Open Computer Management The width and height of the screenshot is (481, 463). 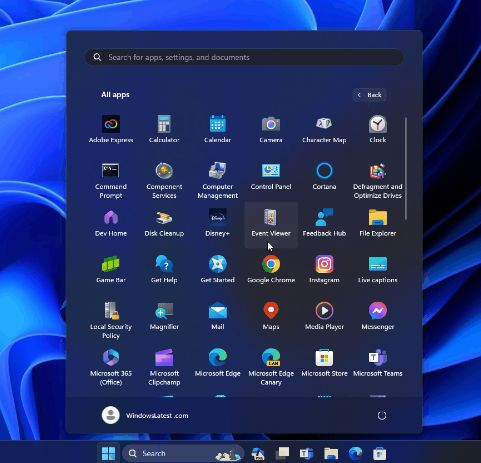(x=217, y=181)
